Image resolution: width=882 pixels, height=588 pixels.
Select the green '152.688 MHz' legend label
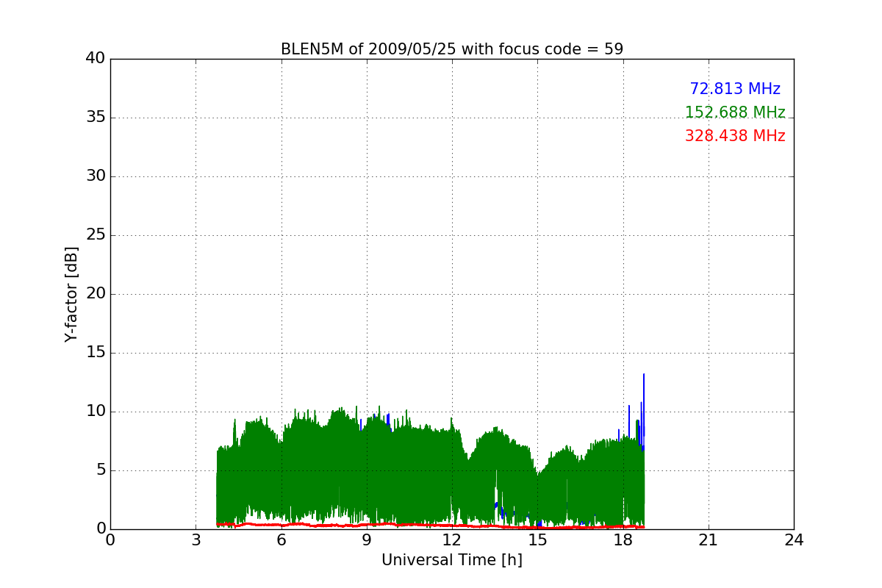tap(735, 112)
